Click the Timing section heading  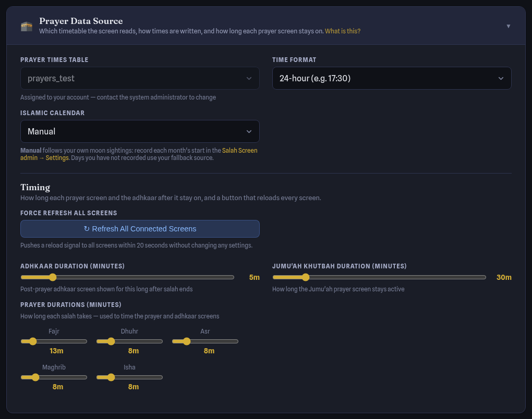pyautogui.click(x=35, y=188)
